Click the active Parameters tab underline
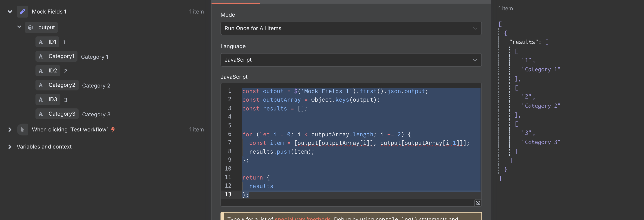Image resolution: width=644 pixels, height=220 pixels. tap(236, 3)
